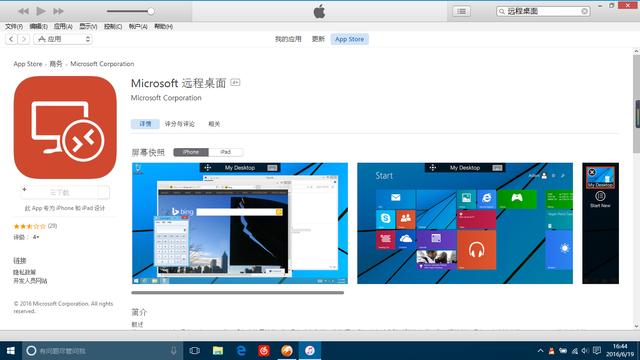Click the rewind previous track button
Screen dimensions: 640x360
(x=23, y=11)
